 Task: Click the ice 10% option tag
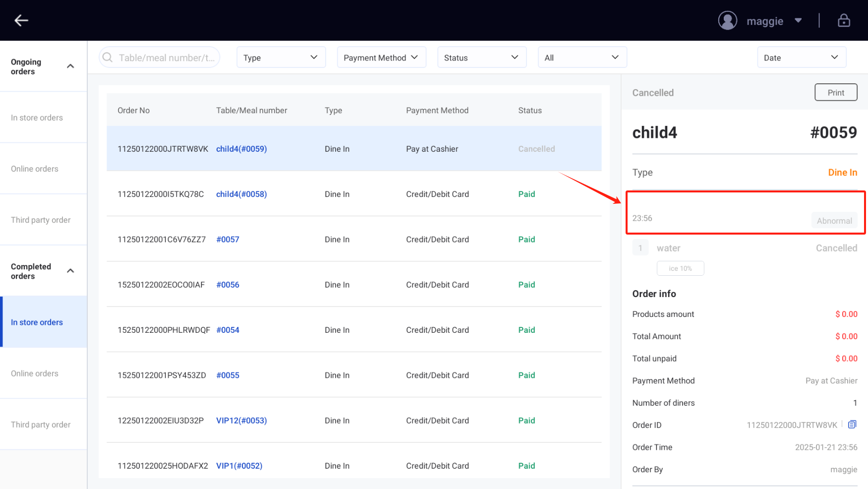tap(680, 268)
